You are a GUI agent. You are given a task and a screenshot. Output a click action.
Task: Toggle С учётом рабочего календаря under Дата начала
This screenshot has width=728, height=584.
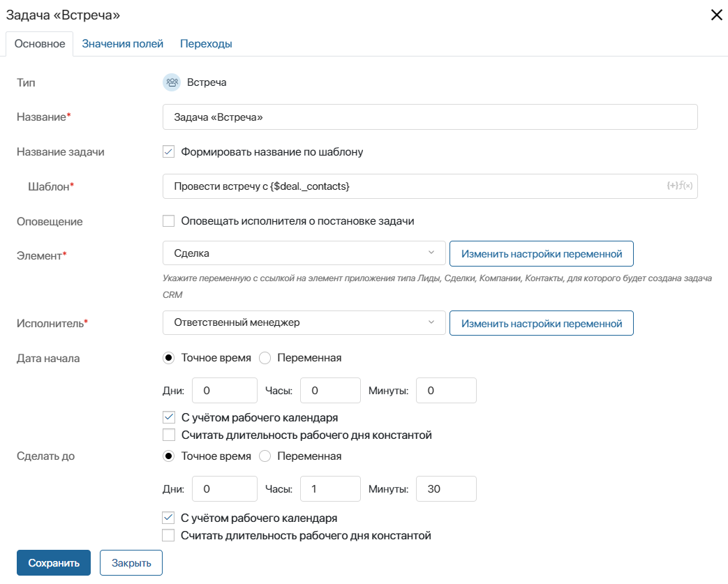(168, 417)
